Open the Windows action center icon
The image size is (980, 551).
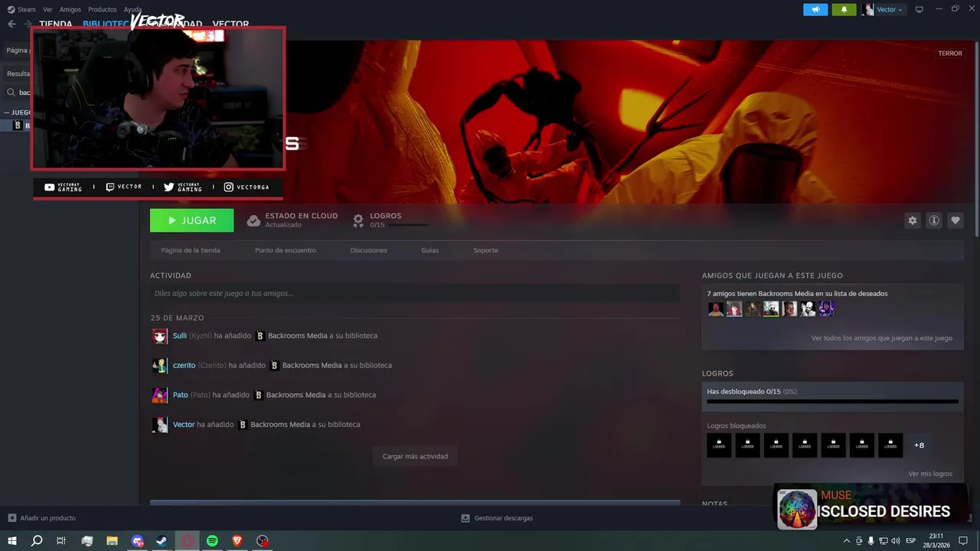coord(965,541)
